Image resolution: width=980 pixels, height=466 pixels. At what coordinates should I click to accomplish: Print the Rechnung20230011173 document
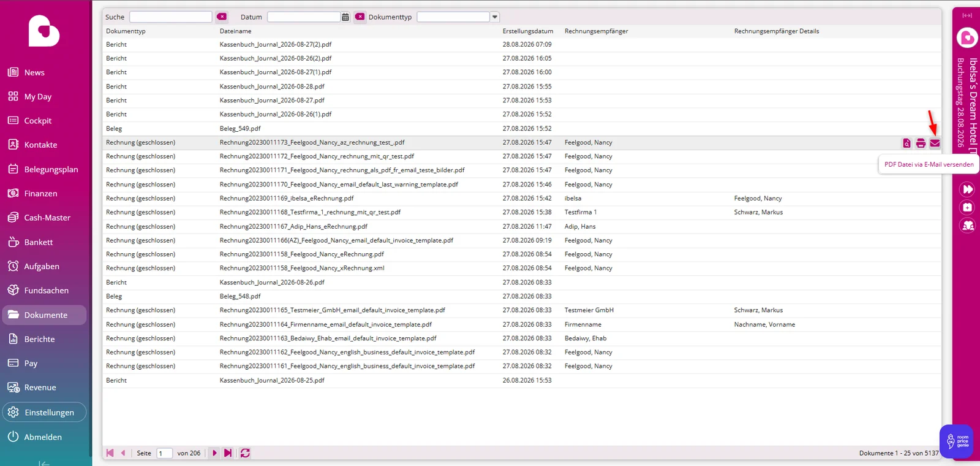[x=921, y=143]
